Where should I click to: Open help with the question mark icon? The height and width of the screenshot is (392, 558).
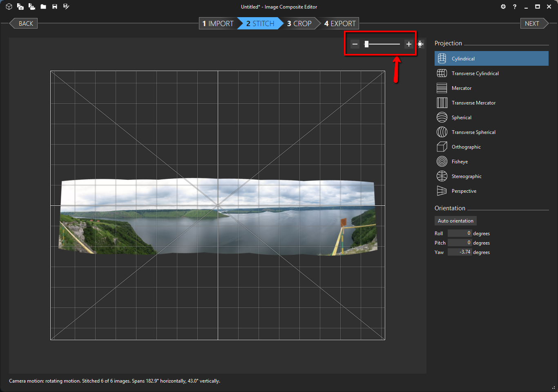(x=515, y=7)
